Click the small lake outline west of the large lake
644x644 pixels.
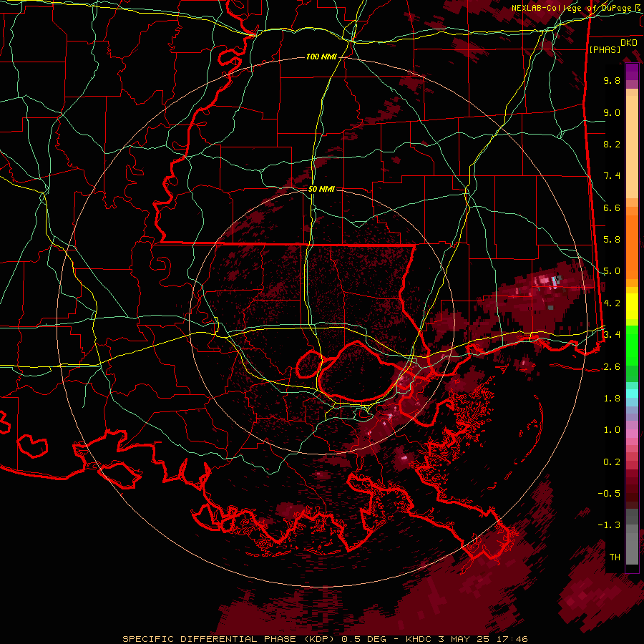coord(309,364)
